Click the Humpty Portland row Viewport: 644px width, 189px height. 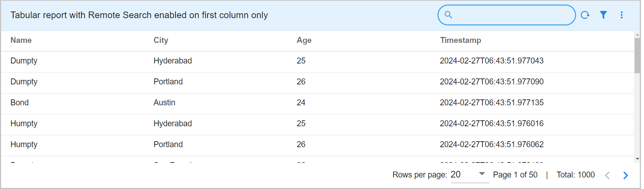[x=24, y=144]
